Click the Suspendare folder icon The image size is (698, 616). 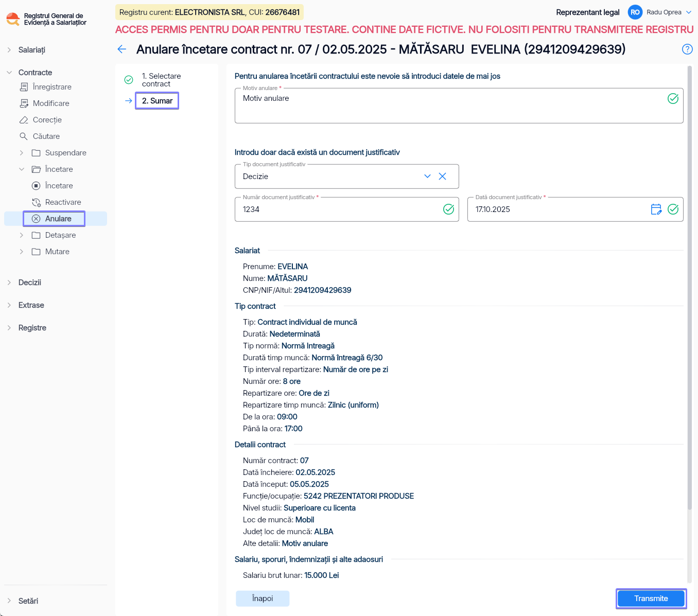[x=36, y=153]
